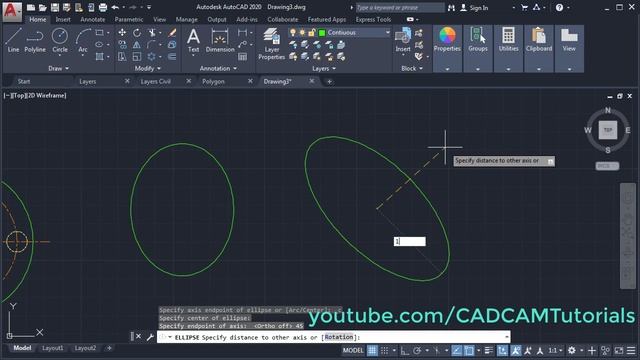
Task: Select the Copy tool
Action: click(x=122, y=44)
